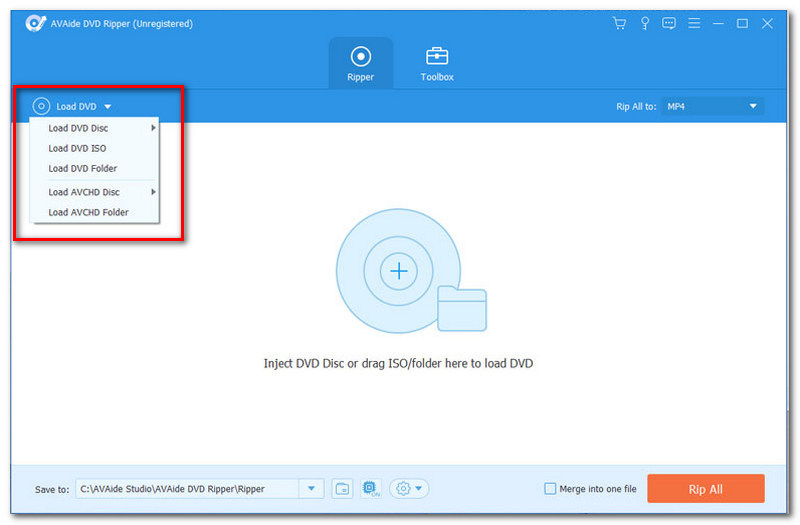Expand the settings gear dropdown arrow
Screen dimensions: 800x525
419,489
